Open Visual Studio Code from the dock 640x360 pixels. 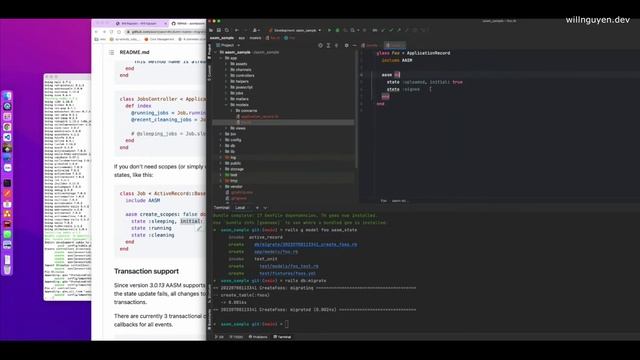7,137
